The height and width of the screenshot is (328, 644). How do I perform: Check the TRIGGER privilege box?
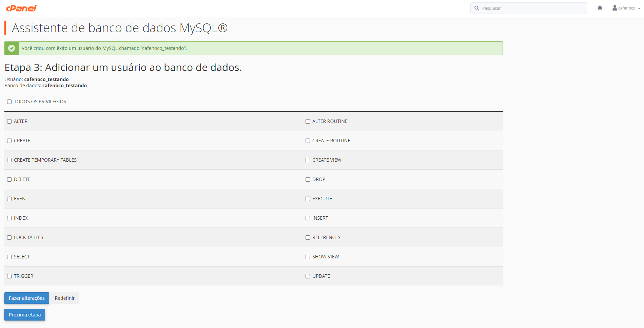(9, 276)
